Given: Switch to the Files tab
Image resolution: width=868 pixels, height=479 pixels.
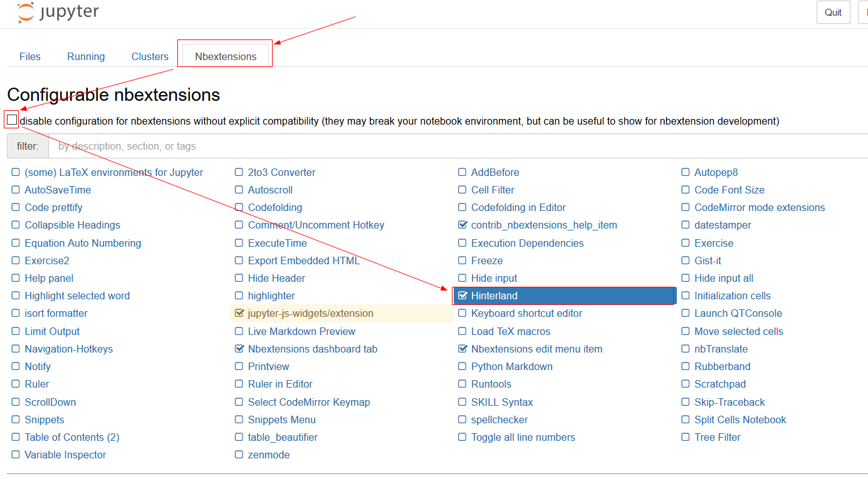Looking at the screenshot, I should pos(30,56).
